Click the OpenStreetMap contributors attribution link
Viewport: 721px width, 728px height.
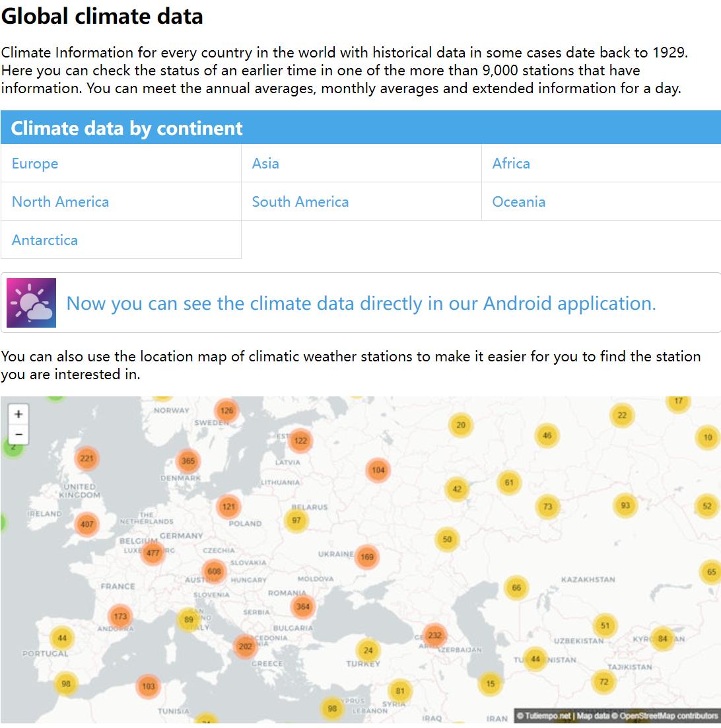(668, 716)
